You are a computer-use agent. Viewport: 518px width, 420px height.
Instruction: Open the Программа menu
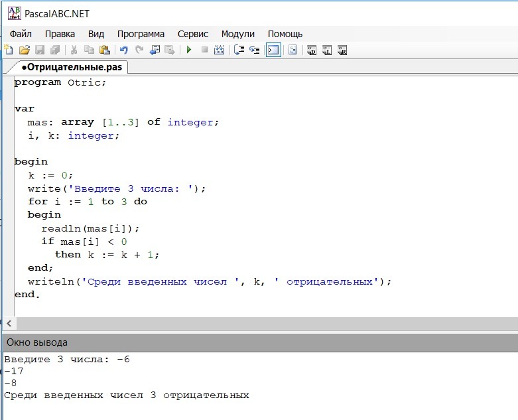click(x=141, y=34)
